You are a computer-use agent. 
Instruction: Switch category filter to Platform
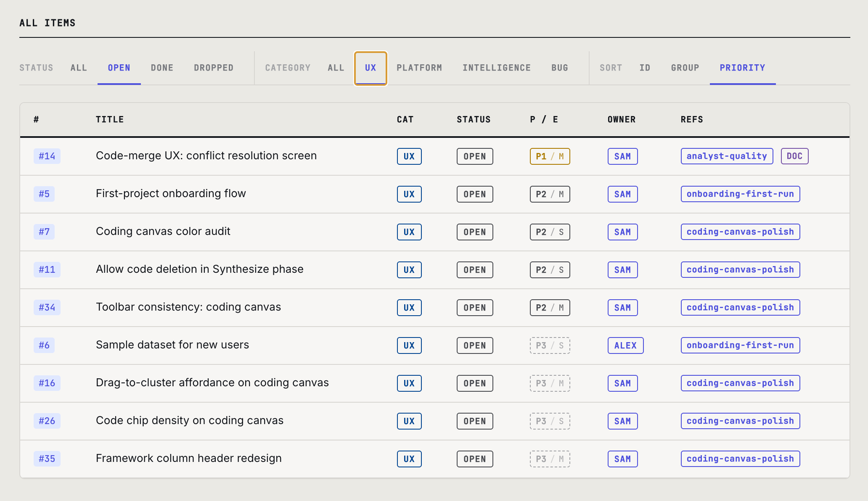click(419, 68)
